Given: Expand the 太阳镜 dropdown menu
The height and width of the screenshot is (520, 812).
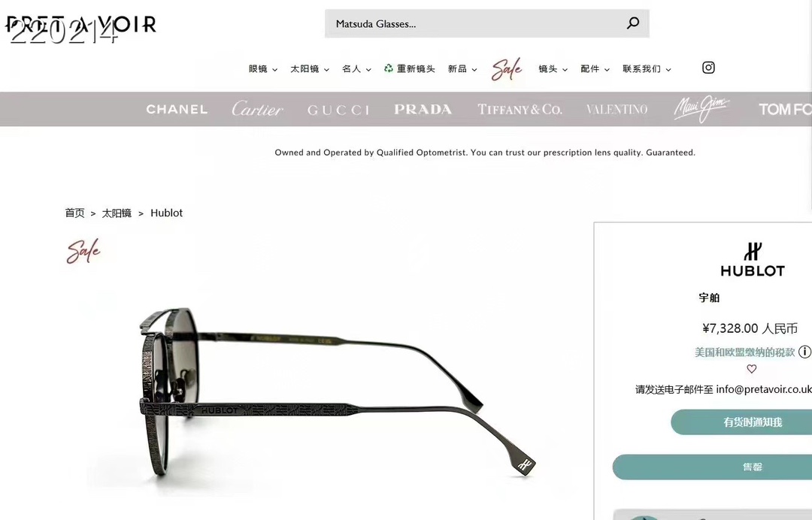Looking at the screenshot, I should 310,69.
